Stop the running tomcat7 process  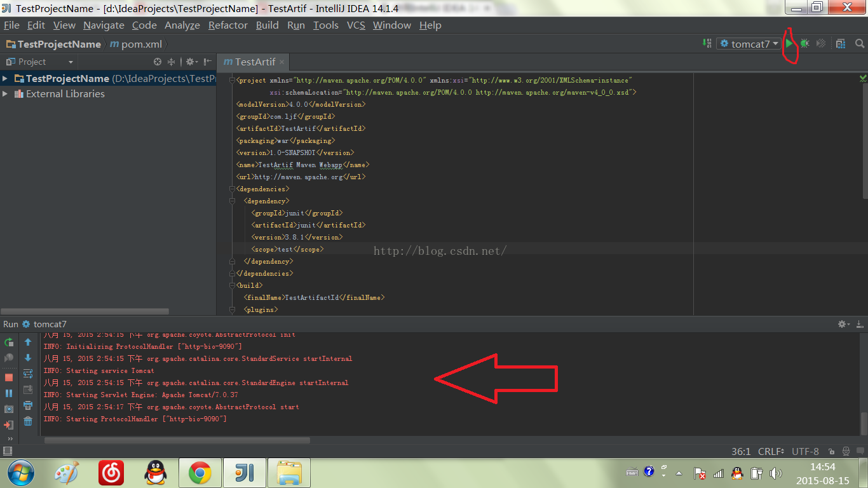(9, 377)
